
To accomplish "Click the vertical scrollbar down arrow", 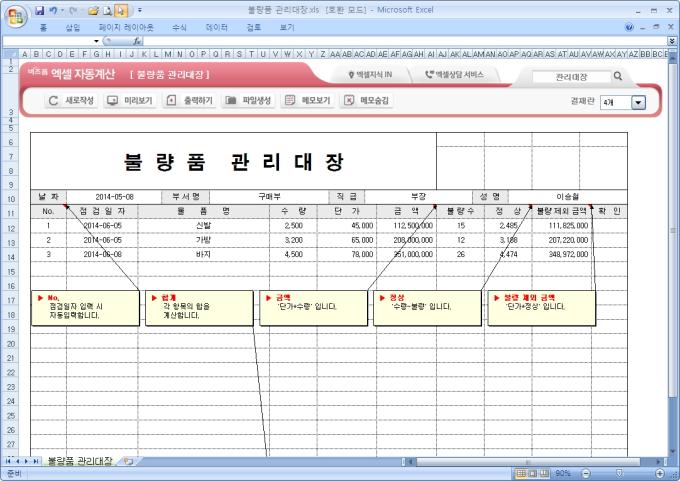I will (x=673, y=452).
